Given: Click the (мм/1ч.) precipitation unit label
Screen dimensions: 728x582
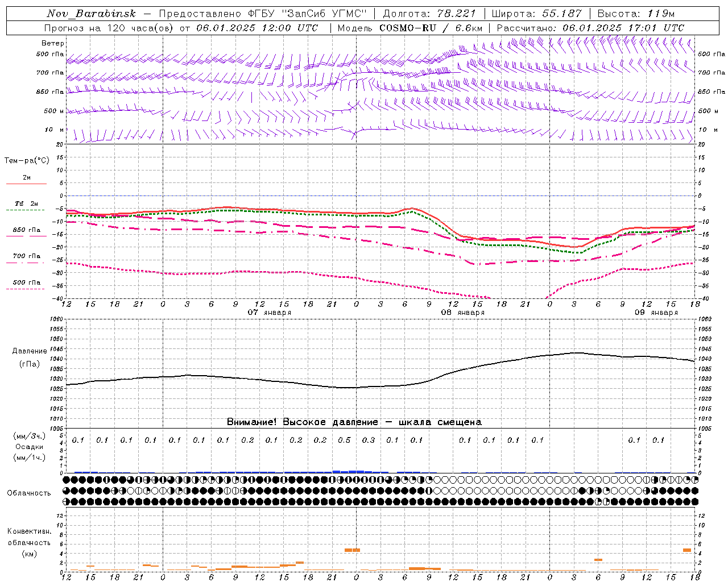Looking at the screenshot, I should click(x=30, y=458).
